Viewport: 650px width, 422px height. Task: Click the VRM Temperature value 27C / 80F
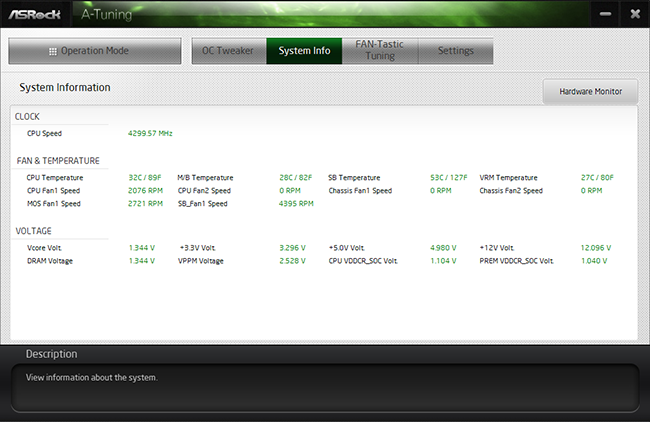tap(597, 177)
